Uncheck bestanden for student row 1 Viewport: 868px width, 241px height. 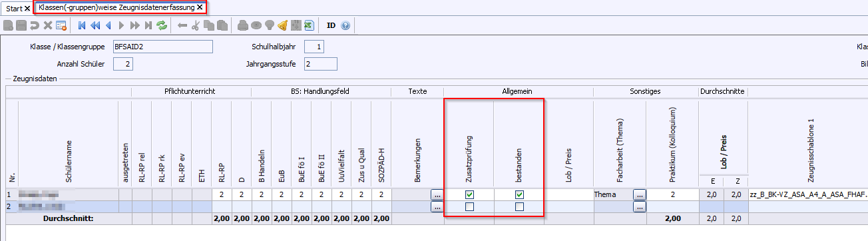519,195
